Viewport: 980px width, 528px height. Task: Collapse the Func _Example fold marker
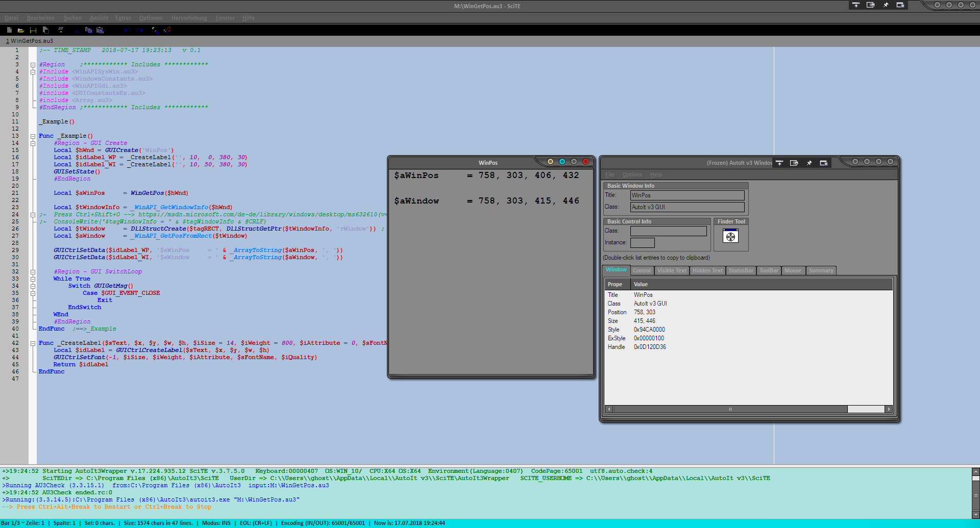33,136
